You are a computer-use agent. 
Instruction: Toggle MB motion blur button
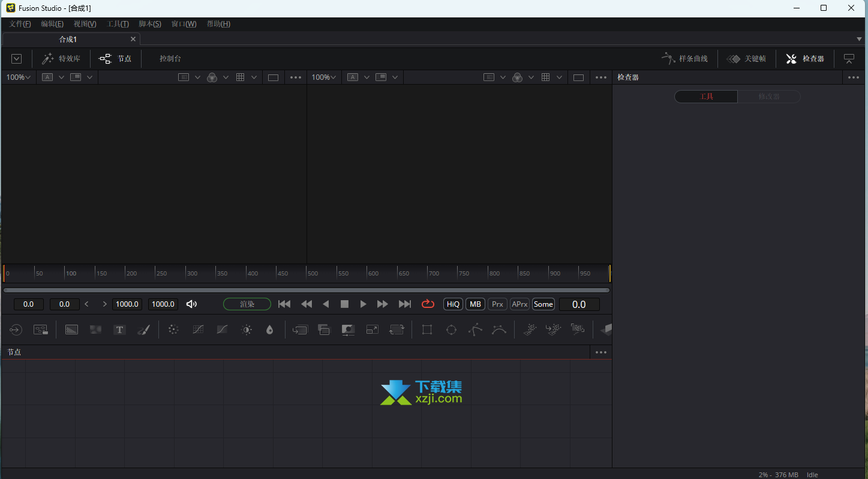click(x=475, y=304)
